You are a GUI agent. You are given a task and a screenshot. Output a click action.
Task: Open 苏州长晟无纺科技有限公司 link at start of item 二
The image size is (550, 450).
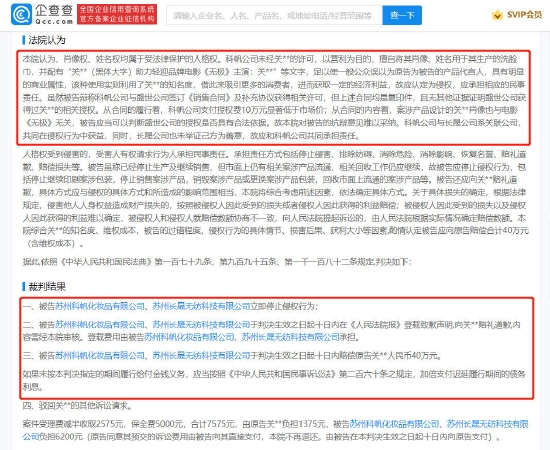pos(201,325)
